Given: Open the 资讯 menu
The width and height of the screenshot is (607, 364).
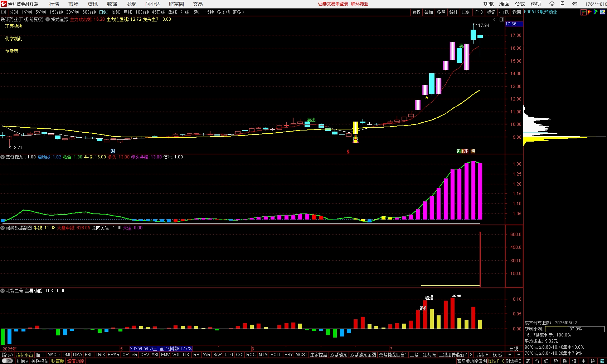Looking at the screenshot, I should (93, 4).
